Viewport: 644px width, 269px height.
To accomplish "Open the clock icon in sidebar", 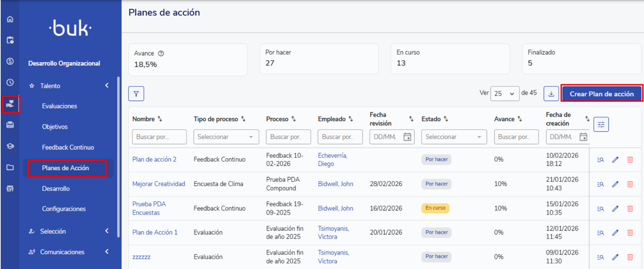I will (x=10, y=83).
